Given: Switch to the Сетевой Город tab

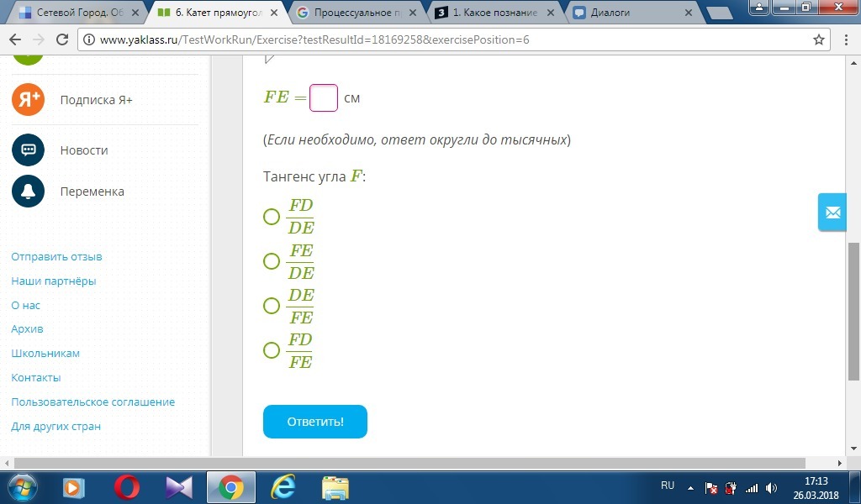Looking at the screenshot, I should coord(71,13).
